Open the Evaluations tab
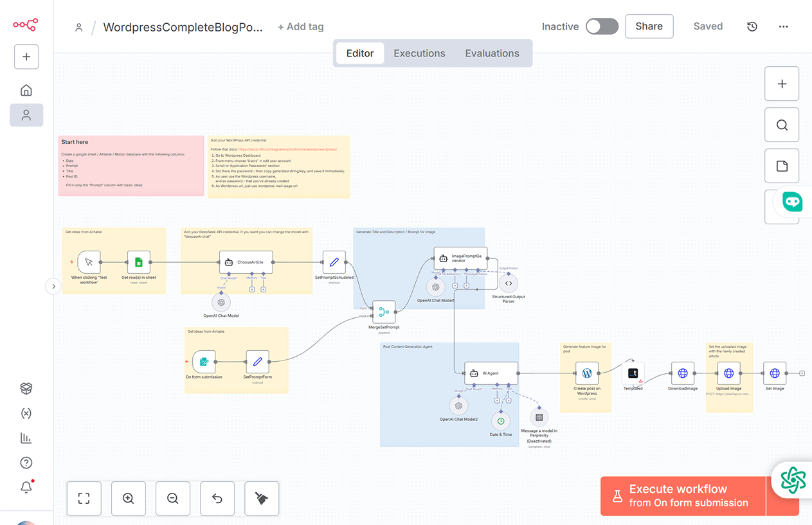The height and width of the screenshot is (525, 812). tap(492, 53)
